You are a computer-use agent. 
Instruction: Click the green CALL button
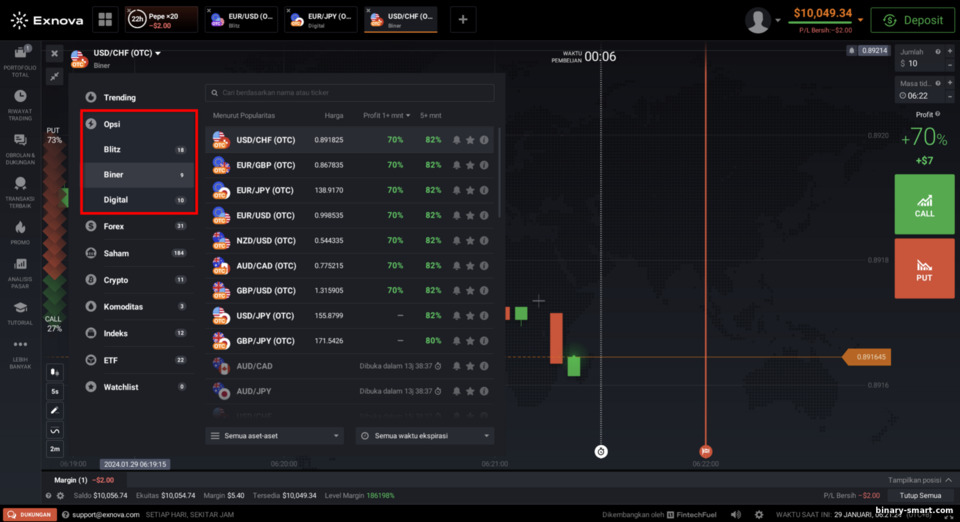pos(924,204)
